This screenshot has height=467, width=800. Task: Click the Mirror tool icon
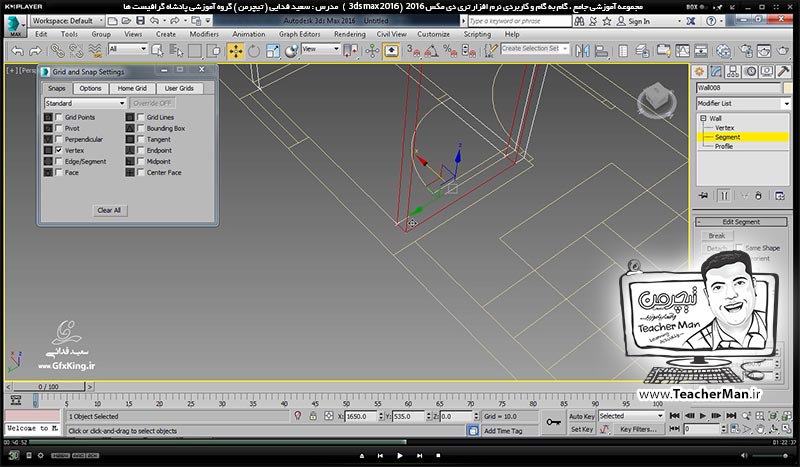[x=582, y=51]
